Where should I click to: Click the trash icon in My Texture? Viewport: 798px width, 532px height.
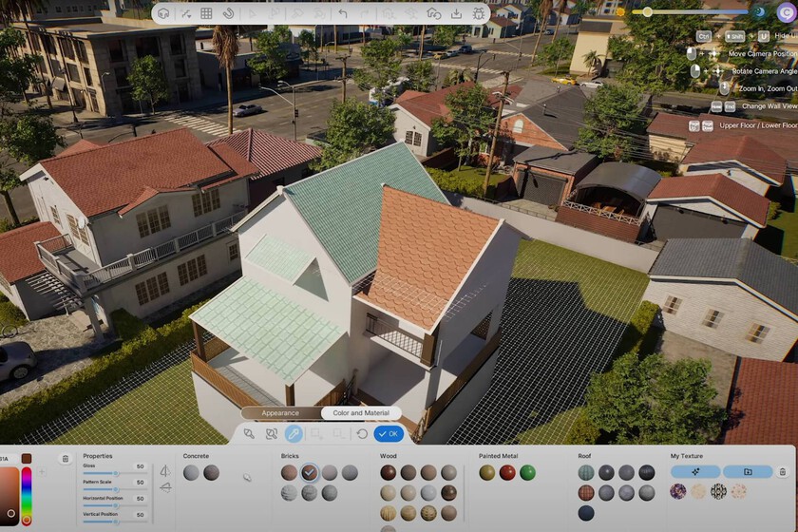[782, 471]
